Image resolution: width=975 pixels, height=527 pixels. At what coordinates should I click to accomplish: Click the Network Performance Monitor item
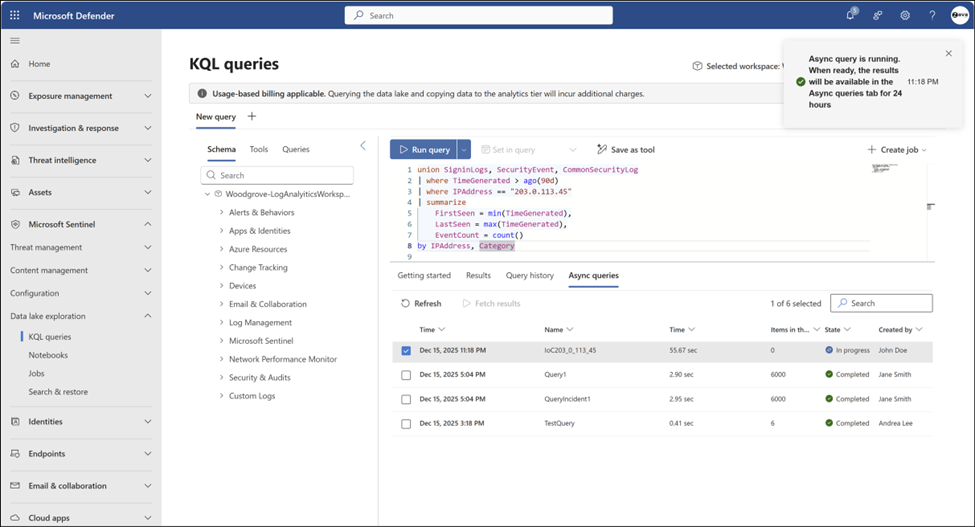coord(283,359)
